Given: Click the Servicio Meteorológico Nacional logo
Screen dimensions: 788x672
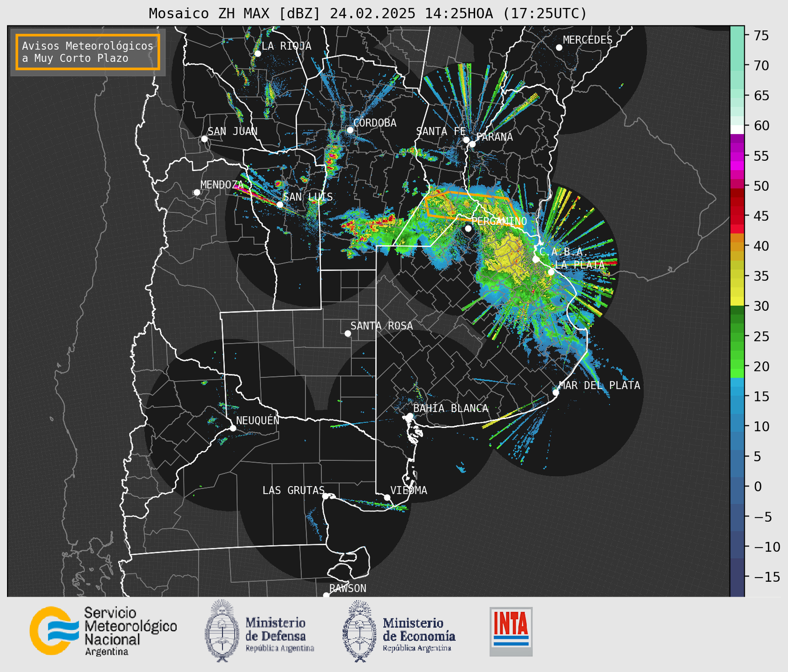Looking at the screenshot, I should 103,631.
